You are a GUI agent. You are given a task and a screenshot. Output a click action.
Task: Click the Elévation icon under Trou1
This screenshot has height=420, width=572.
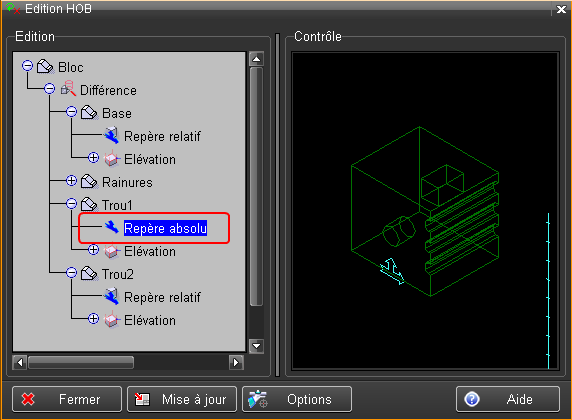coord(112,251)
